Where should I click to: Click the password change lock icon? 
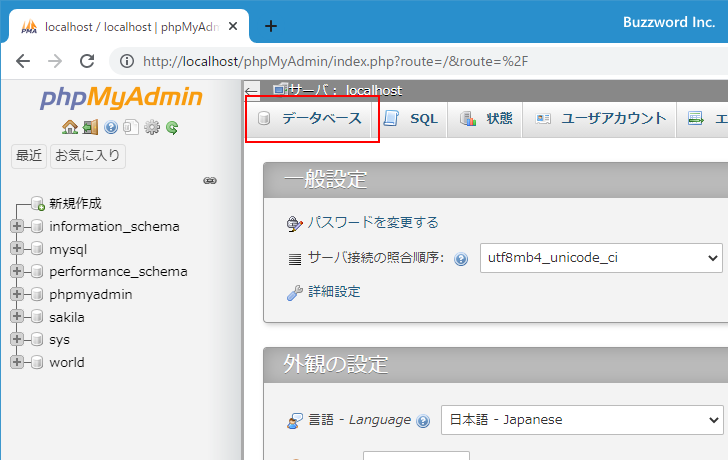(x=294, y=224)
